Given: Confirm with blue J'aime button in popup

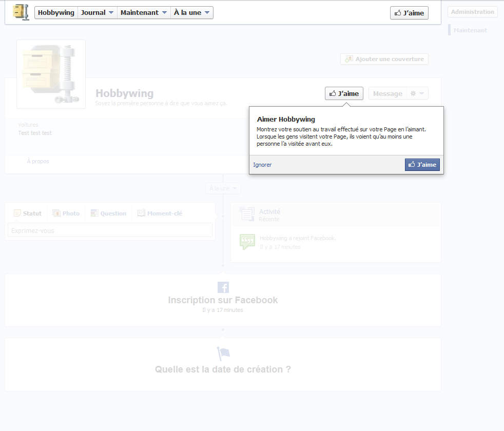Looking at the screenshot, I should point(422,165).
